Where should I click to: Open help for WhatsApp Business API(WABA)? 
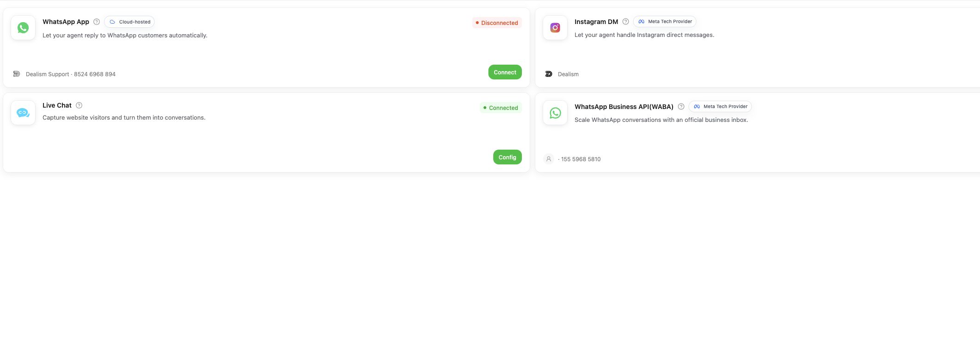(681, 107)
